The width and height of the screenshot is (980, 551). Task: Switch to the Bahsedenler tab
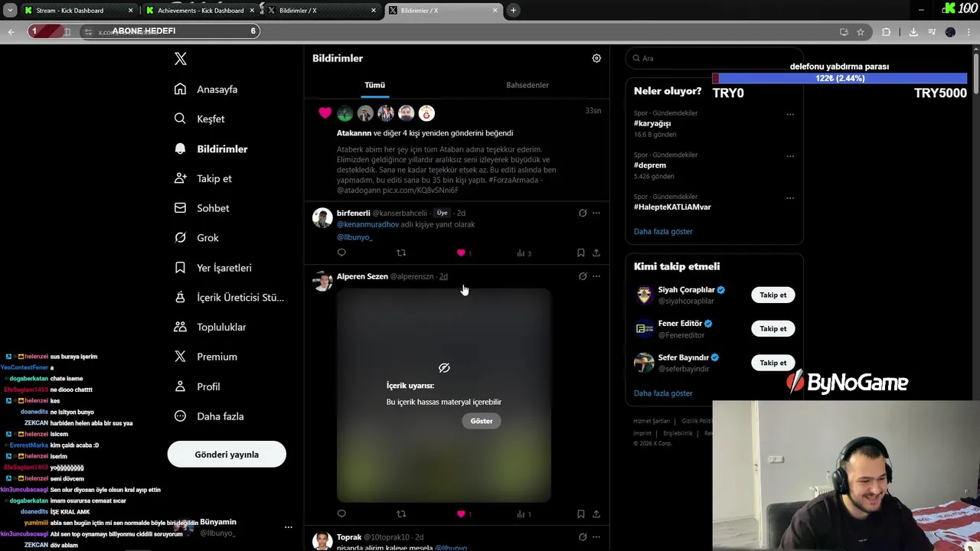[528, 85]
